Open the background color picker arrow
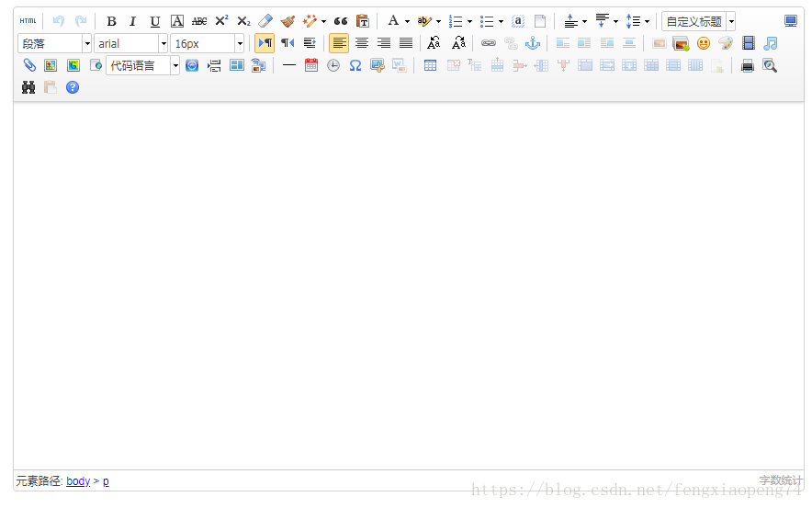This screenshot has height=508, width=812. click(x=439, y=21)
